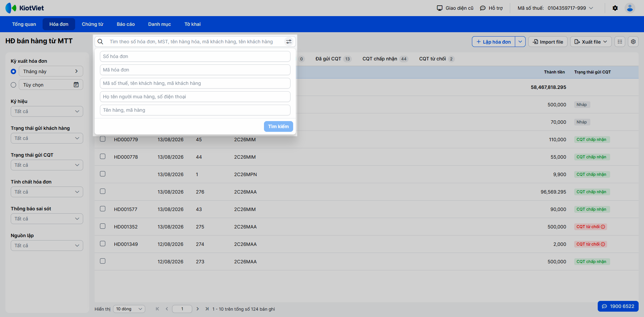Open the Danh mục menu

point(160,24)
